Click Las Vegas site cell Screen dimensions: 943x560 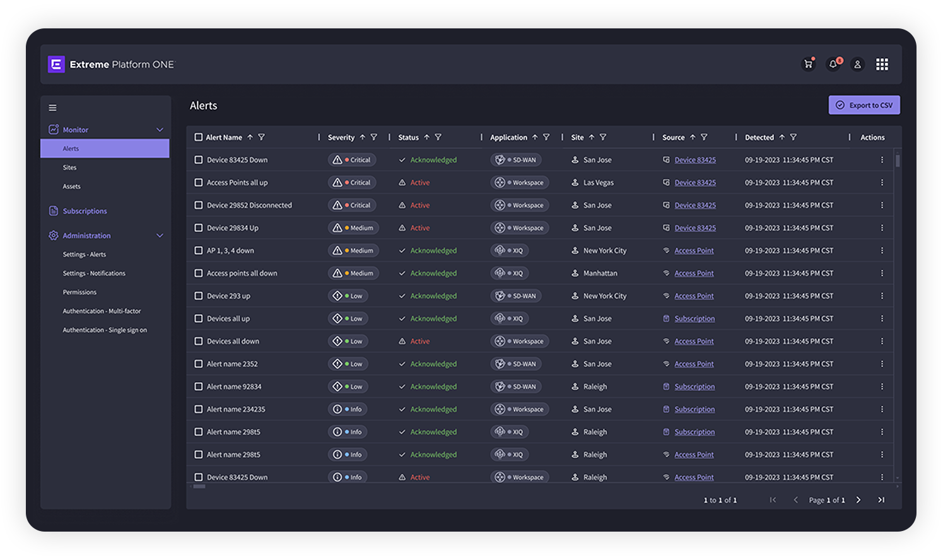[x=592, y=183]
